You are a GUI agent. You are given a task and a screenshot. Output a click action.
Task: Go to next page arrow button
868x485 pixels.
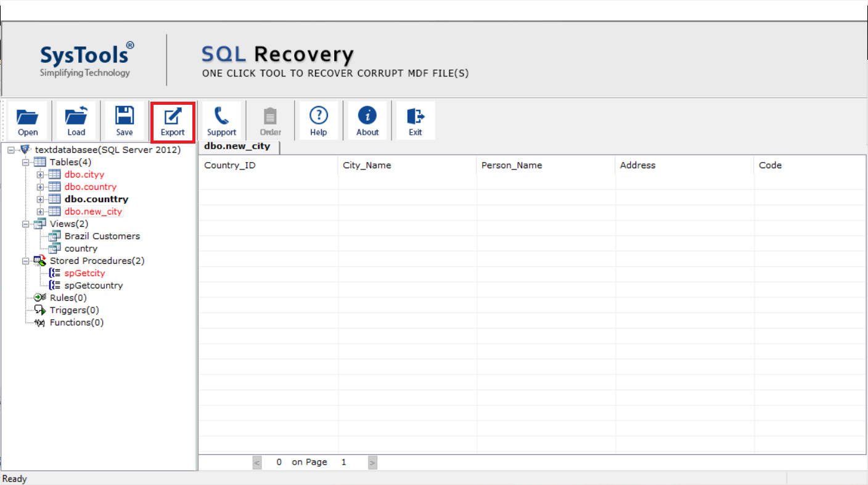(x=372, y=462)
